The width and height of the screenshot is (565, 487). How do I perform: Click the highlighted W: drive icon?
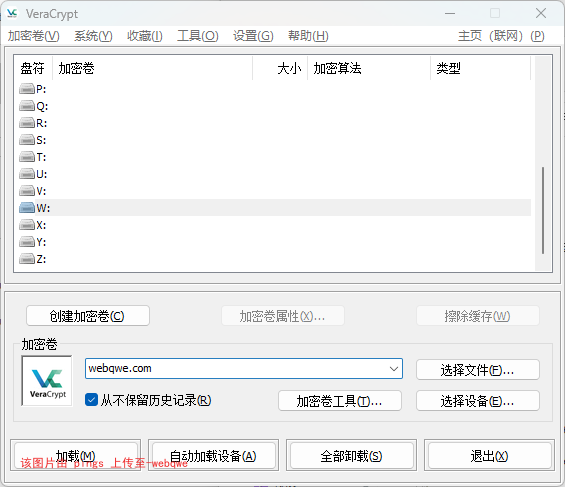(27, 207)
